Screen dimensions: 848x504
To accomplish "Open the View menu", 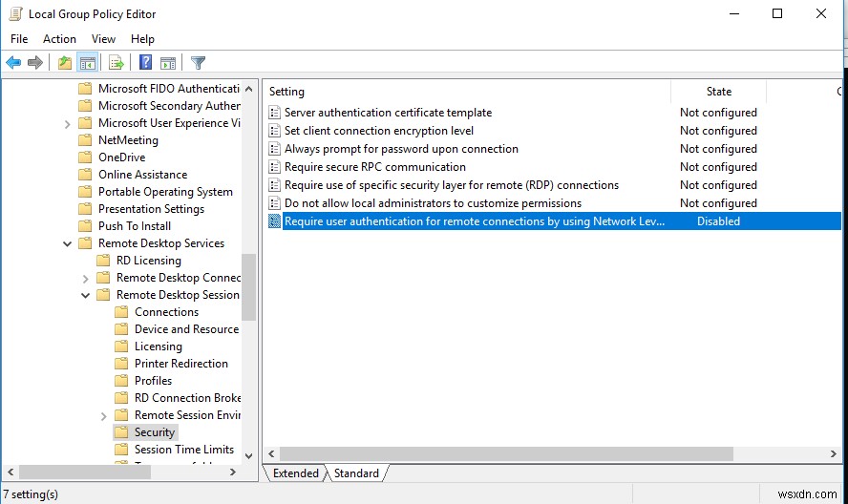I will click(103, 39).
